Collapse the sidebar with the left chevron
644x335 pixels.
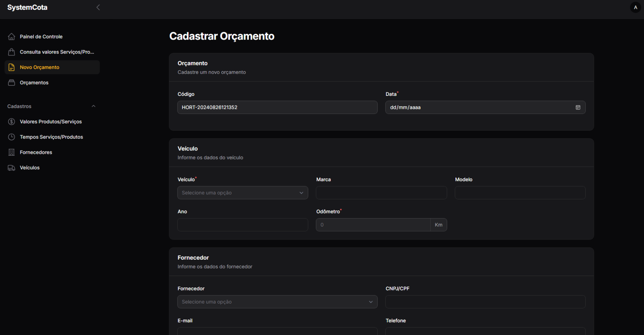98,7
